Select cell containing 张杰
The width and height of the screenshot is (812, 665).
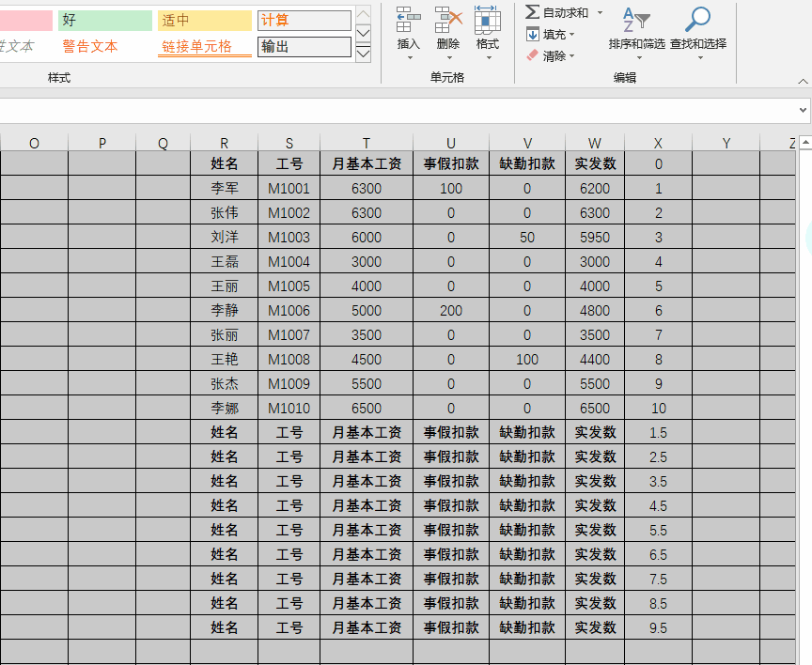coord(225,383)
